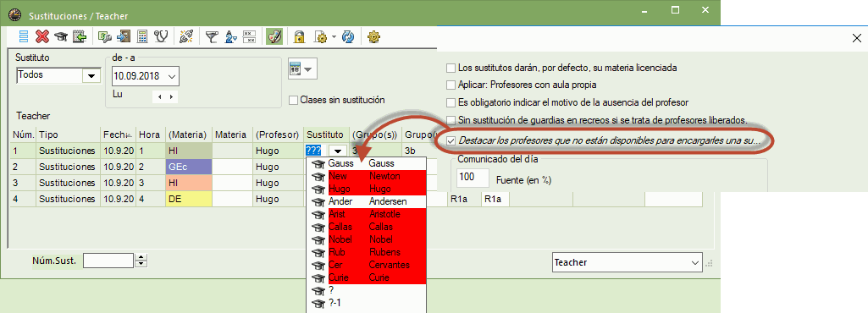This screenshot has height=313, width=868.
Task: Check 'Aplicar: Profesores con aula propia'
Action: tap(451, 85)
